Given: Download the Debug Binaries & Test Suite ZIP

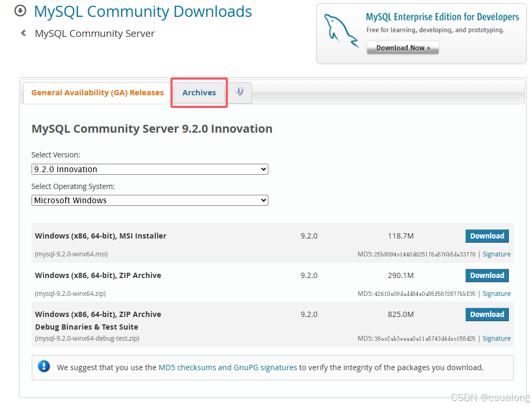Looking at the screenshot, I should (x=487, y=314).
